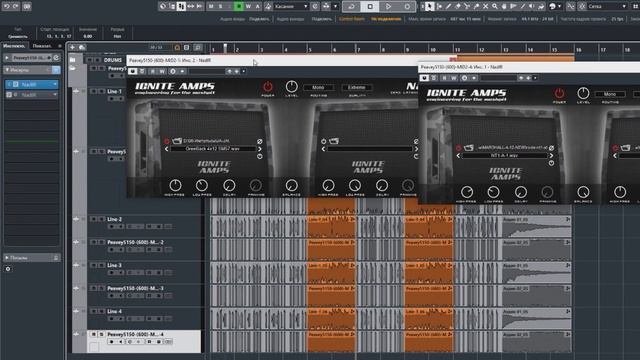Start recording with transport Record button

pos(407,6)
